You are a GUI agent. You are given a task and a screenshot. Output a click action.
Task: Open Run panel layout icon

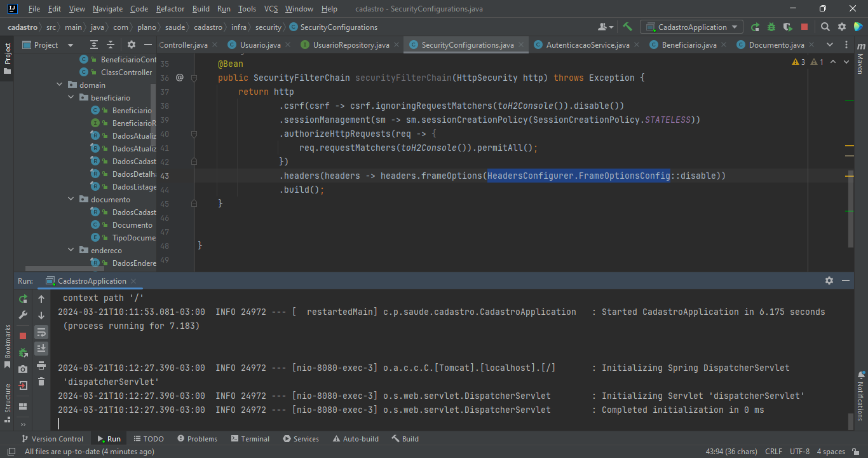(24, 406)
